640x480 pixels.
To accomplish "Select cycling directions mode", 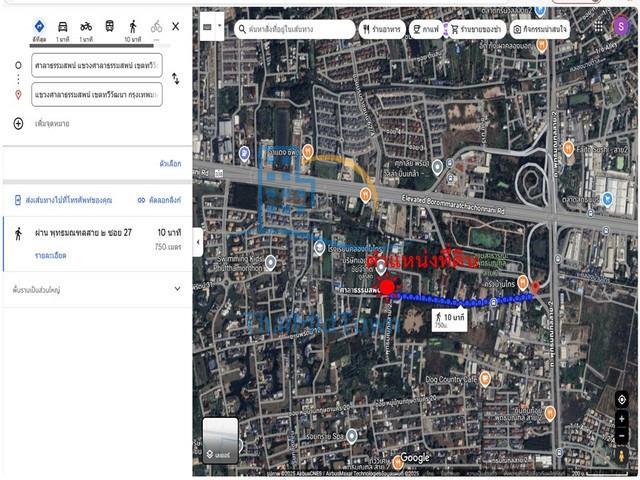I will click(156, 29).
